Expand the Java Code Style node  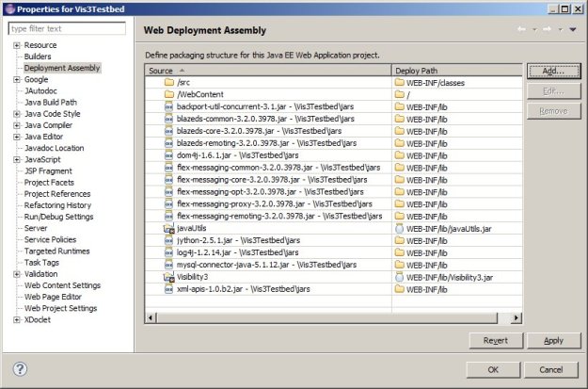(x=17, y=114)
